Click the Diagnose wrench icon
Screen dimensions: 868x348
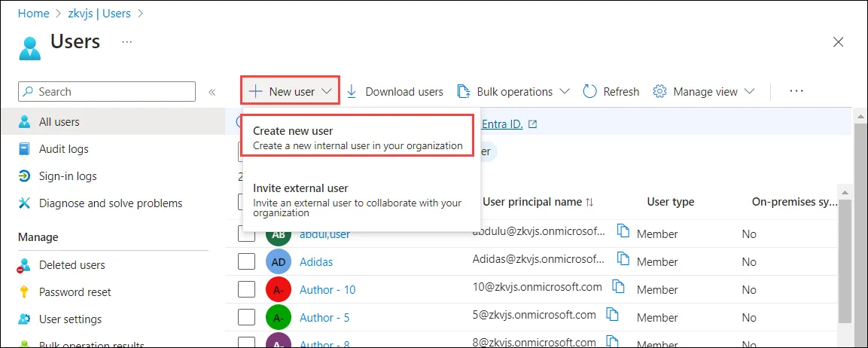point(24,203)
